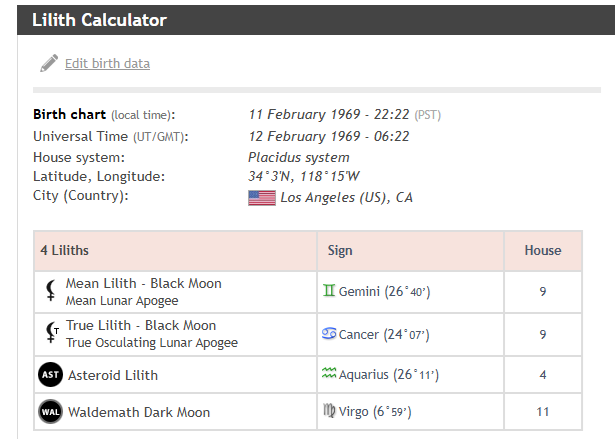Click the Waldemath Dark Moon row label
This screenshot has height=439, width=615.
coord(139,412)
